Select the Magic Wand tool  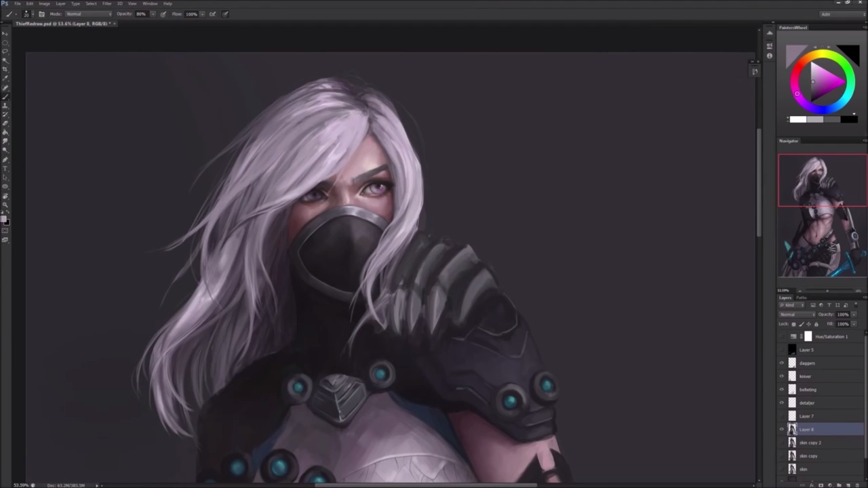[5, 60]
